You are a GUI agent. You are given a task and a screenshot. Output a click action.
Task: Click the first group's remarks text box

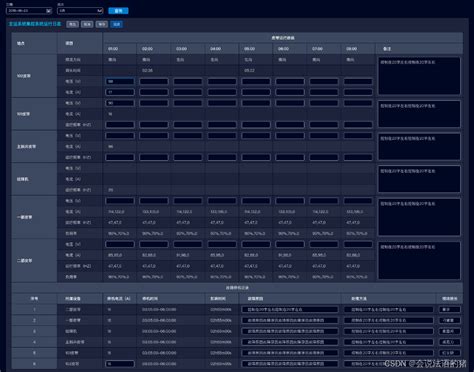coord(419,76)
